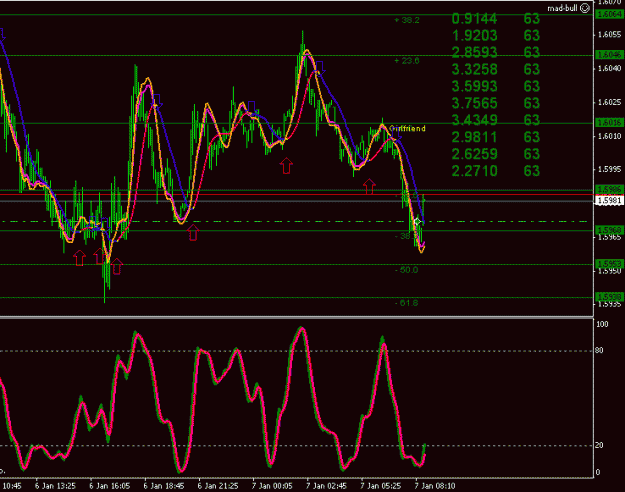Viewport: 625px width, 492px height.
Task: Click the oscillator scale value 80
Action: tap(599, 350)
